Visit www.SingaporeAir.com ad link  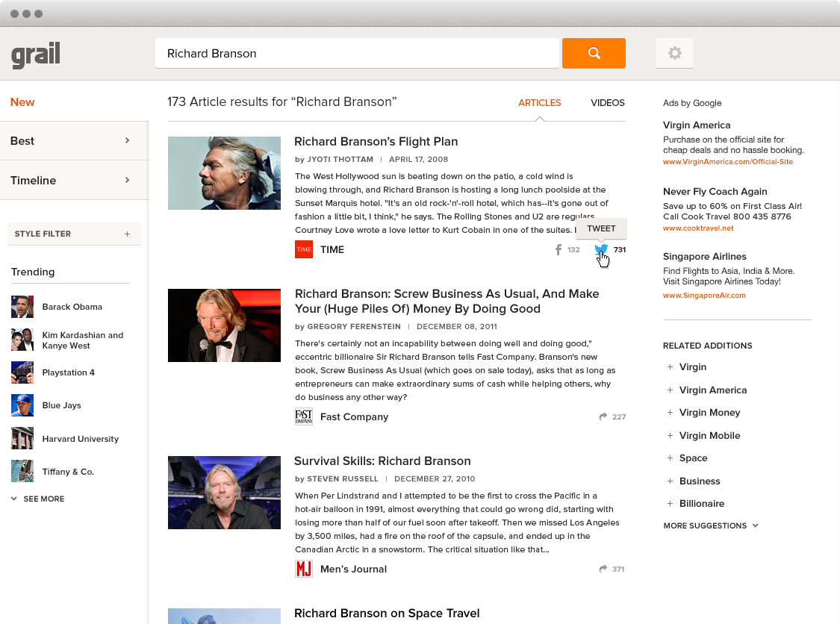pos(704,295)
